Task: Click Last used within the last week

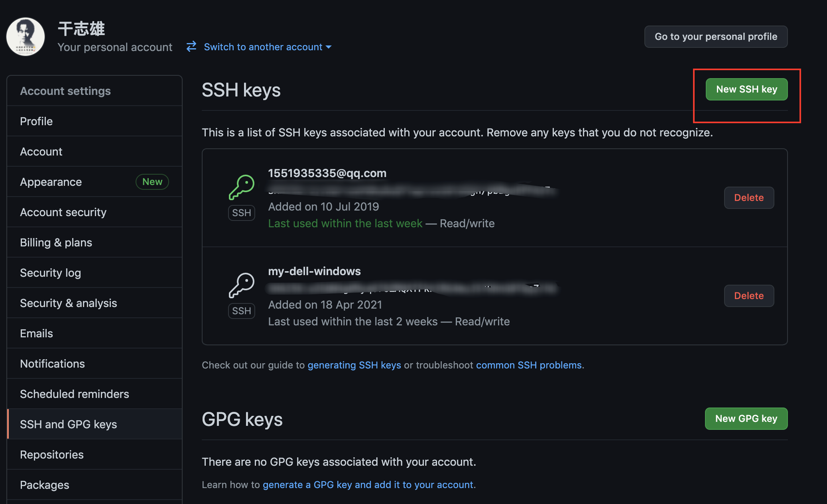Action: [345, 223]
